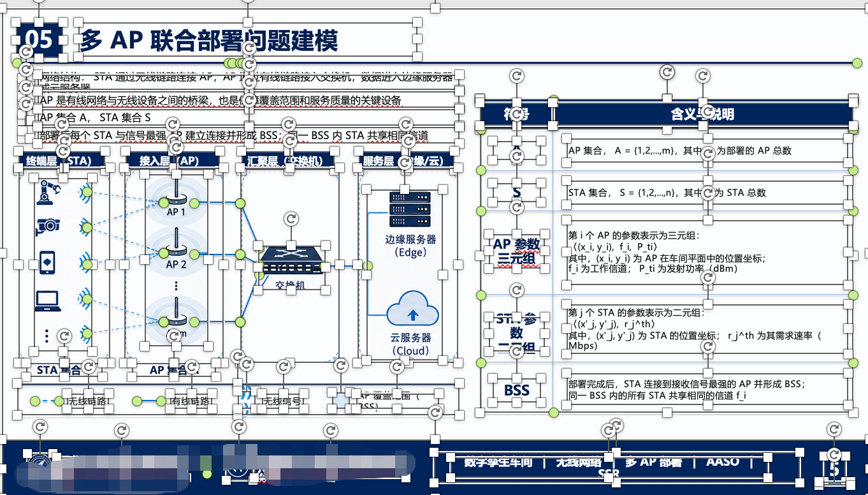Screen dimensions: 868x495
Task: Click the 边缘服务器 (Edge) label
Action: pyautogui.click(x=411, y=246)
